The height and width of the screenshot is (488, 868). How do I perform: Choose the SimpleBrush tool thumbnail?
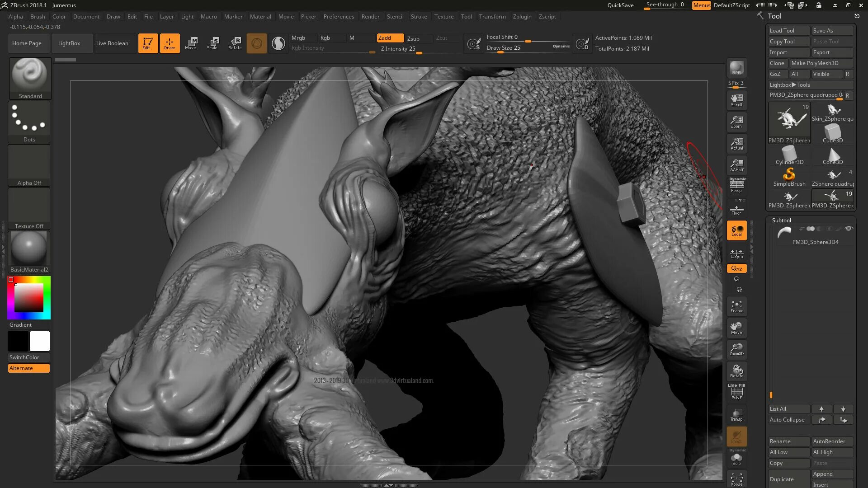click(x=789, y=176)
